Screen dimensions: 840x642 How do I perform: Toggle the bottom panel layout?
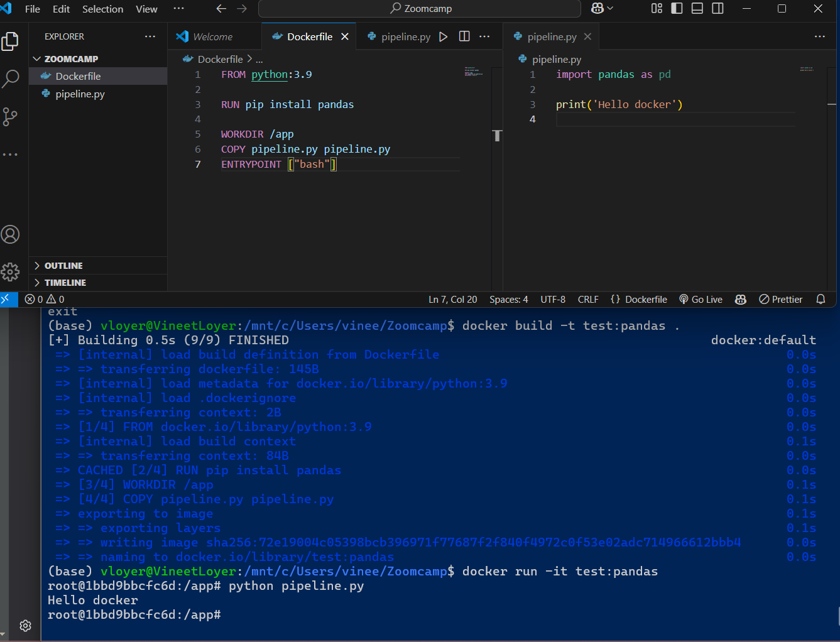coord(697,9)
